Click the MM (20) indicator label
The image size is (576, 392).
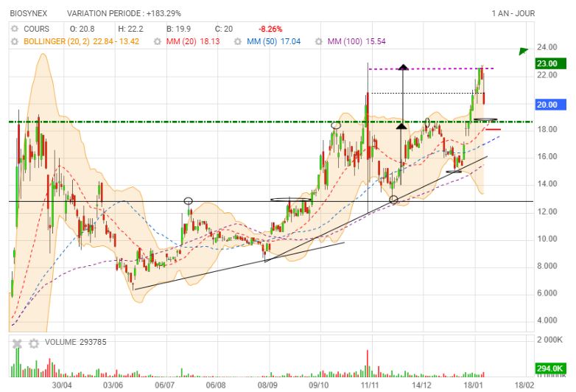pyautogui.click(x=181, y=41)
